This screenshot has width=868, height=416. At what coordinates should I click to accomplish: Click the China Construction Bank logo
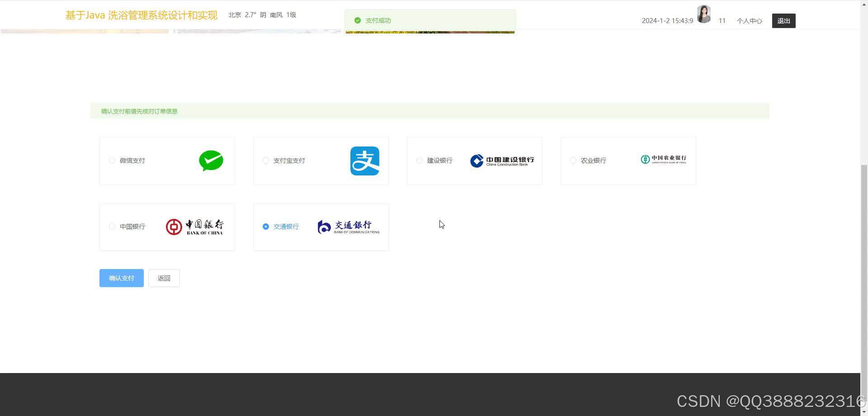[x=502, y=161]
